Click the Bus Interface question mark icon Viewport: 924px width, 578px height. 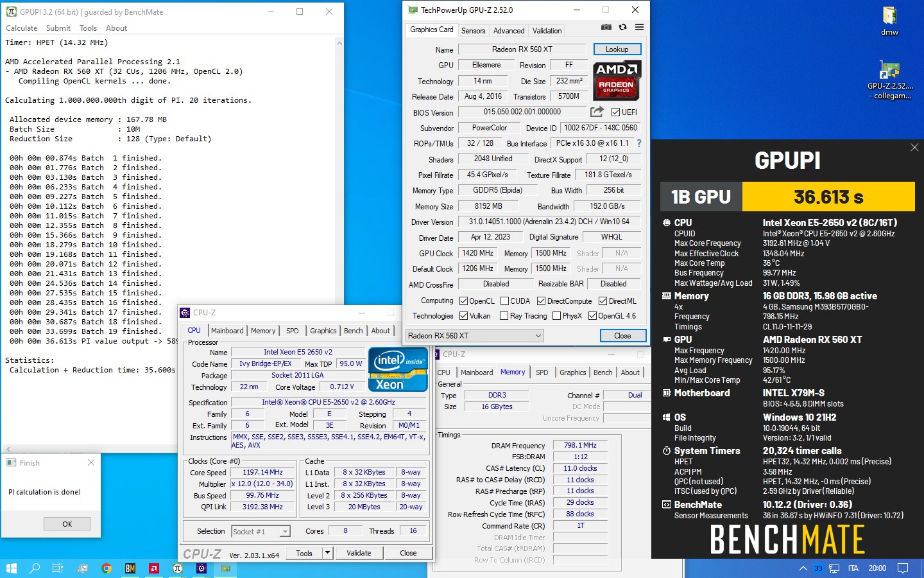click(x=639, y=143)
